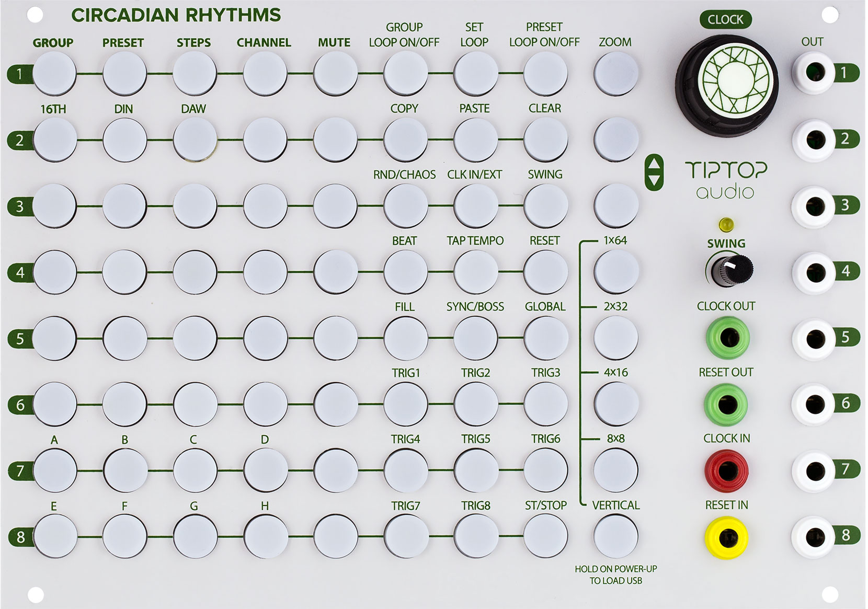868x609 pixels.
Task: Click the OUT 2 output jack
Action: (813, 139)
